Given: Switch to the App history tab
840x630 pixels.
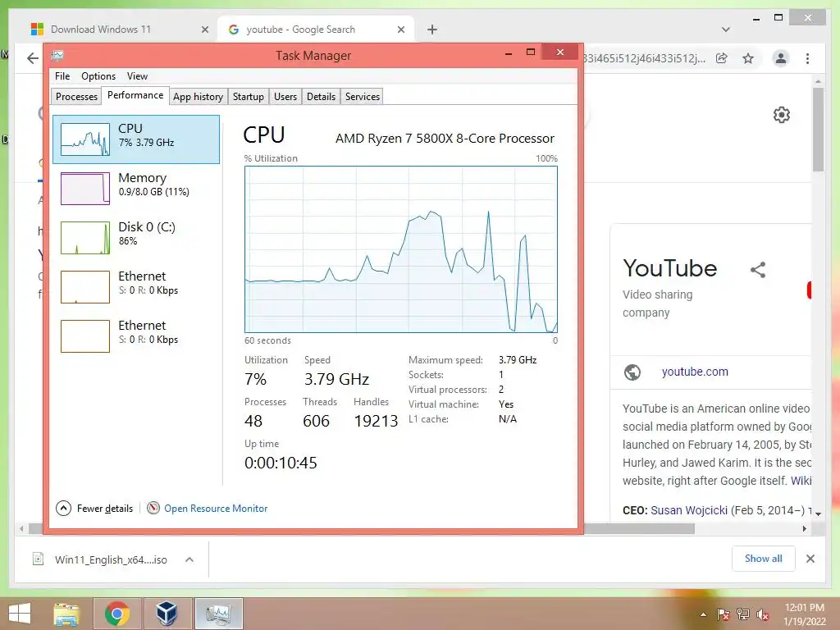Looking at the screenshot, I should [198, 97].
